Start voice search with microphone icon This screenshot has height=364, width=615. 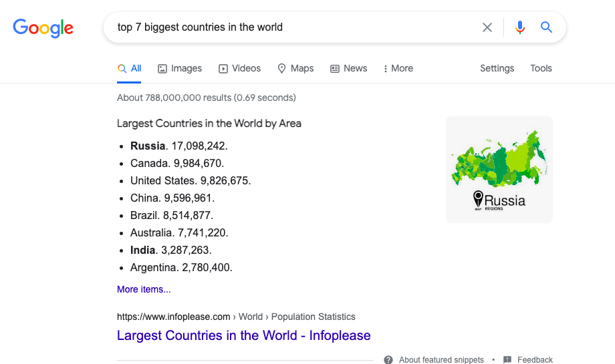coord(520,27)
